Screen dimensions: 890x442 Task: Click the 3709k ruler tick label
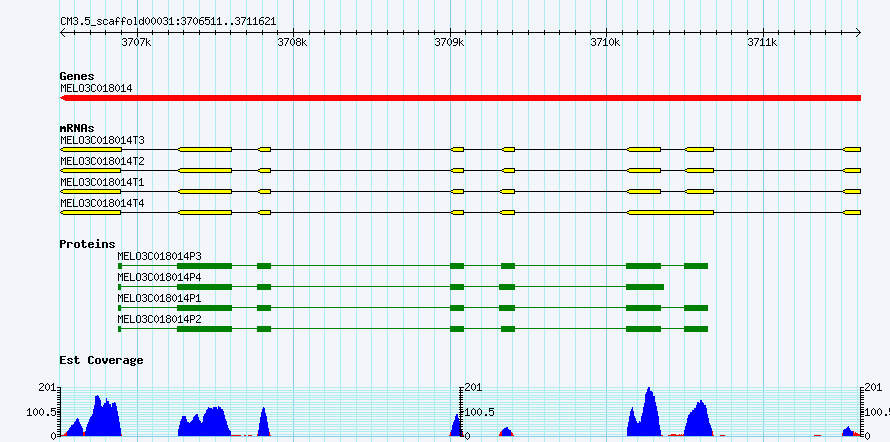coord(448,42)
